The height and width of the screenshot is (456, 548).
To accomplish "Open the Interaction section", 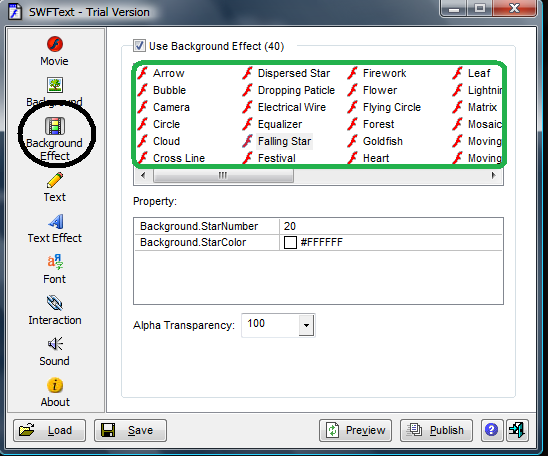I will pos(55,310).
